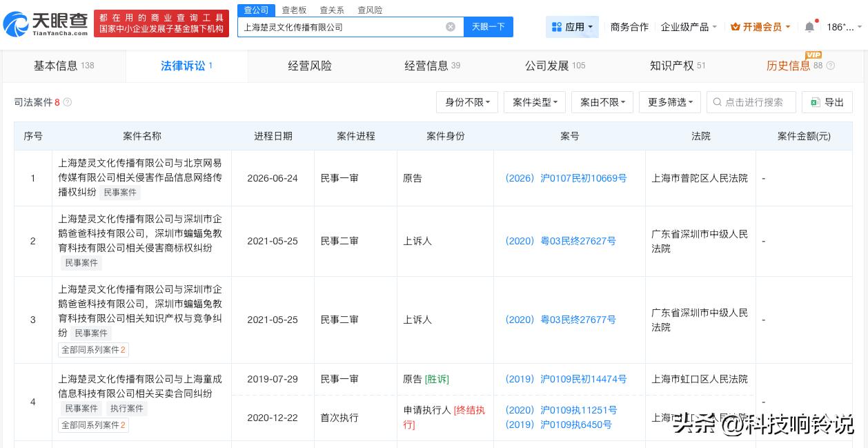Click the 执行案件 tag in row 4

pyautogui.click(x=127, y=409)
